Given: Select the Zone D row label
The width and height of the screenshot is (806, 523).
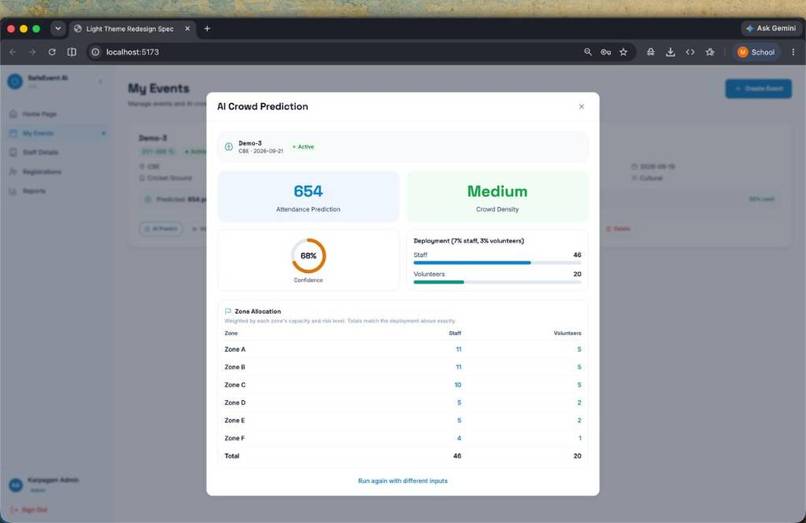Looking at the screenshot, I should pos(235,403).
